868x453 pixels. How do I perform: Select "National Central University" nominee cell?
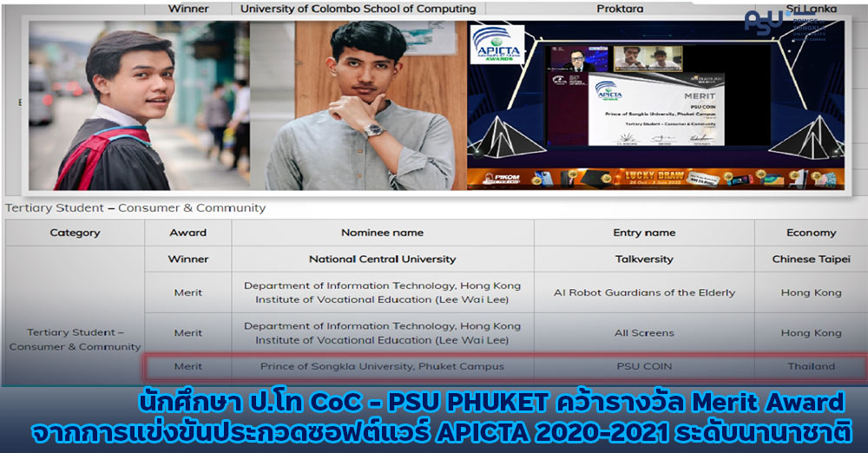pyautogui.click(x=383, y=259)
